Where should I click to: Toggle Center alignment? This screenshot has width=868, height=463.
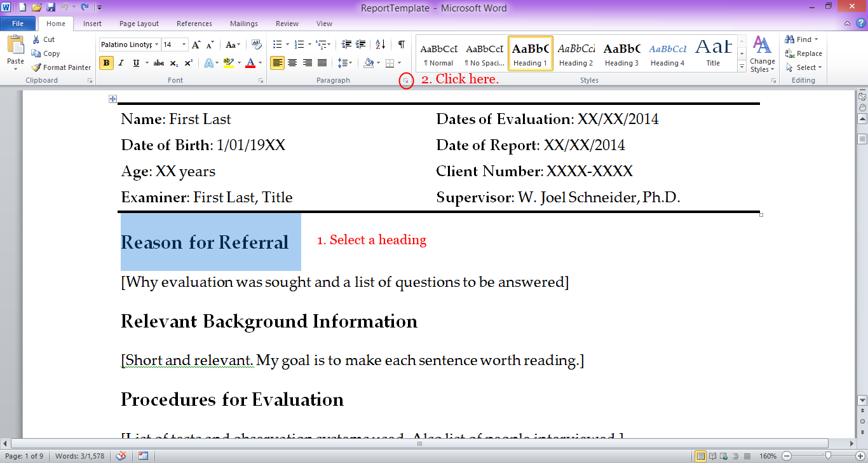pyautogui.click(x=292, y=63)
